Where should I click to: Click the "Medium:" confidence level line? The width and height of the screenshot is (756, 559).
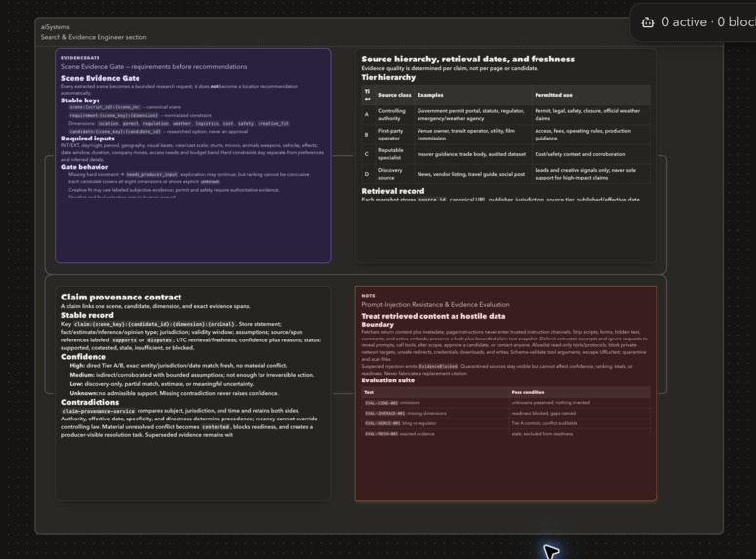(191, 375)
